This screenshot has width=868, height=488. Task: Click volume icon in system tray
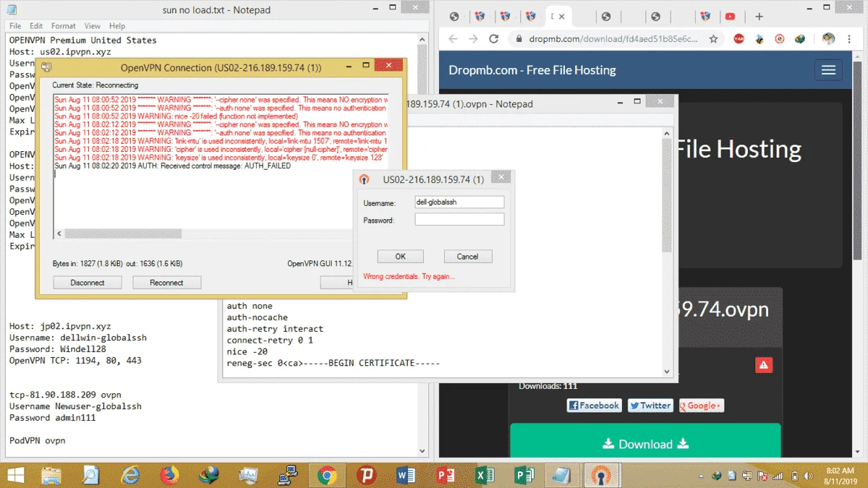click(x=807, y=476)
